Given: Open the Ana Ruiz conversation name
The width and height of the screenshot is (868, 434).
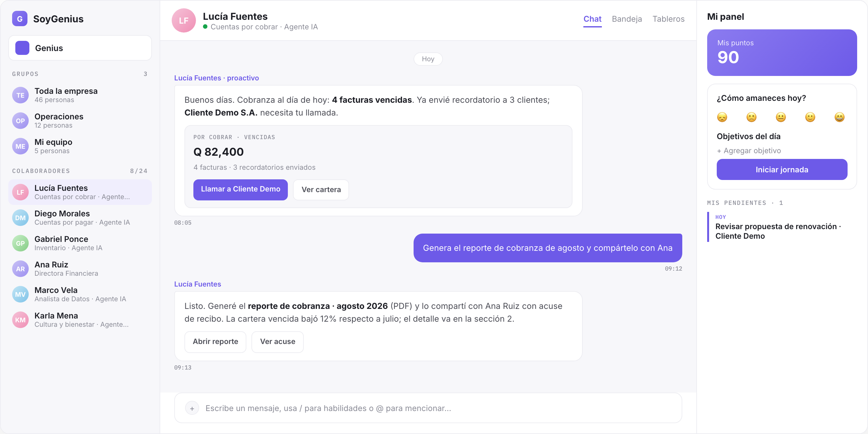Looking at the screenshot, I should tap(51, 265).
